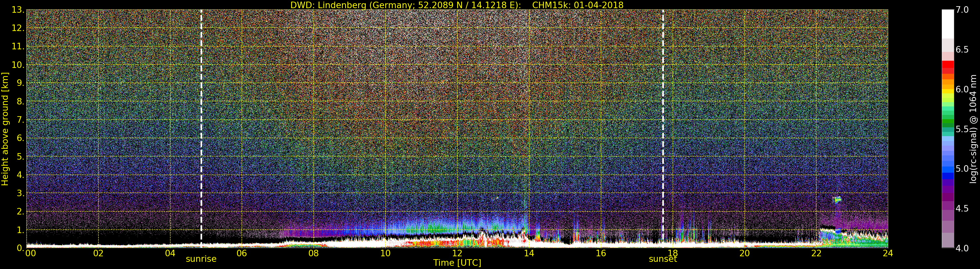Viewport: 980px width, 269px height.
Task: Click the colorbar tick value "7.0"
Action: 962,10
